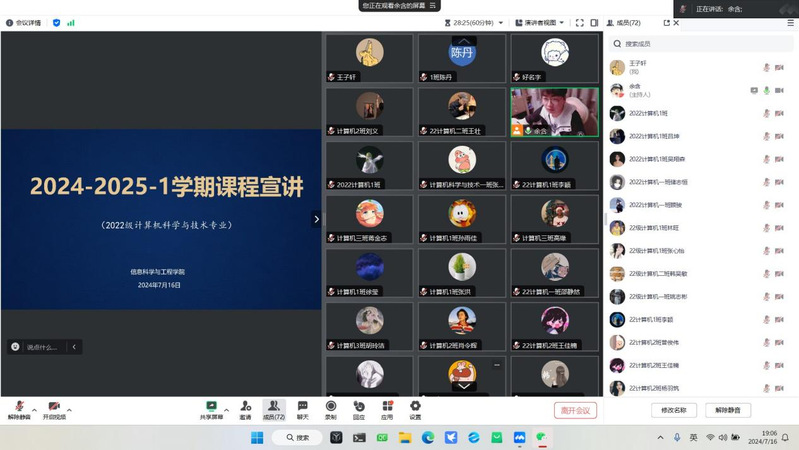
Task: Click the 离开会议 leave meeting button
Action: tap(575, 410)
